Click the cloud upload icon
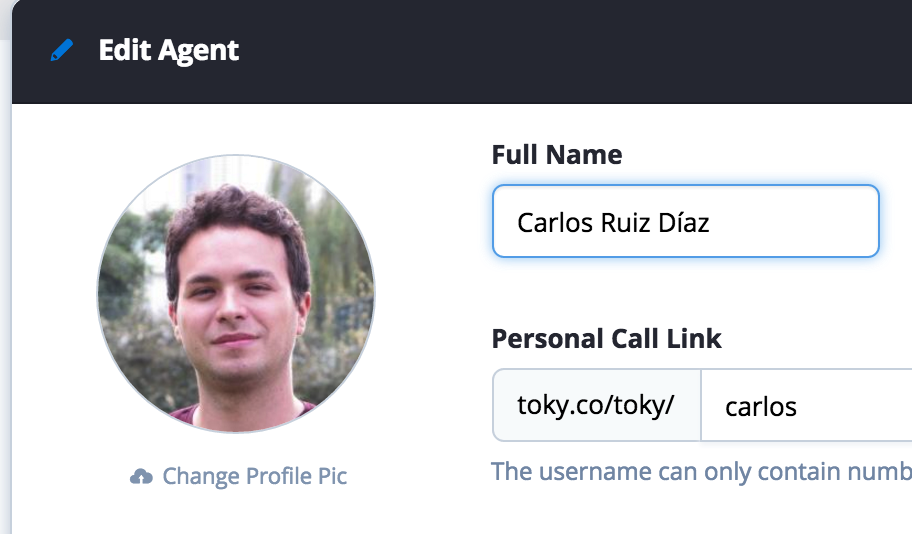 point(141,476)
